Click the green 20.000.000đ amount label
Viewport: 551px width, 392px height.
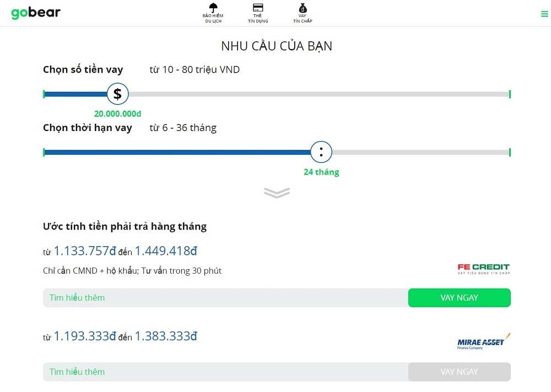(117, 113)
